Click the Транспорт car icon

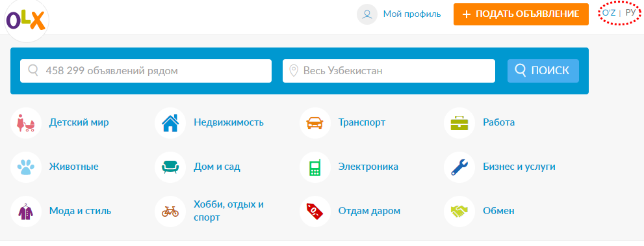tap(315, 122)
